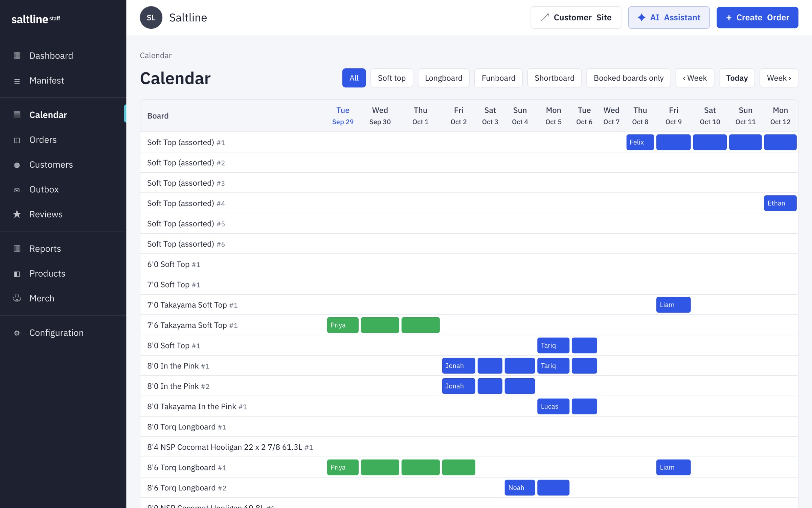Image resolution: width=812 pixels, height=508 pixels.
Task: Click the Create Order button
Action: (x=757, y=18)
